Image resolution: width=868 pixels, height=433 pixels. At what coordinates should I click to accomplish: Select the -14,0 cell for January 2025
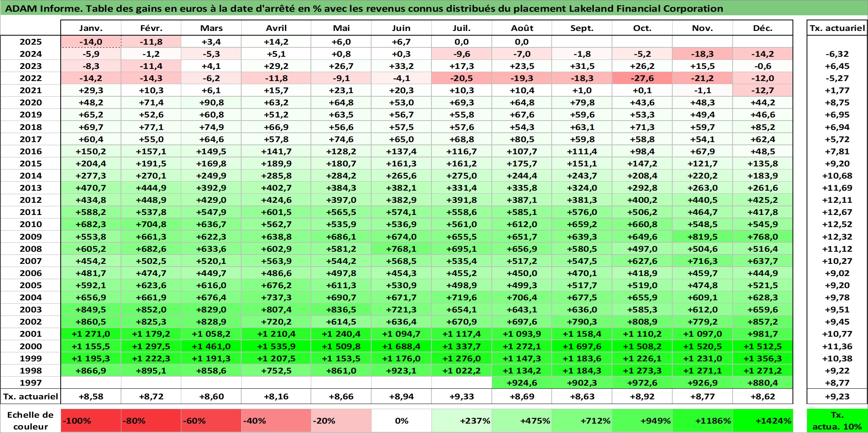point(91,42)
